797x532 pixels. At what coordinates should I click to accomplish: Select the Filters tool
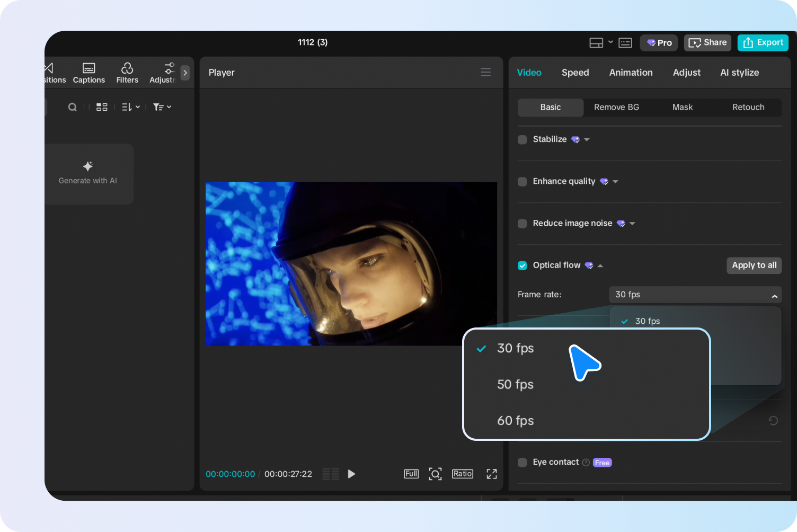pyautogui.click(x=127, y=73)
